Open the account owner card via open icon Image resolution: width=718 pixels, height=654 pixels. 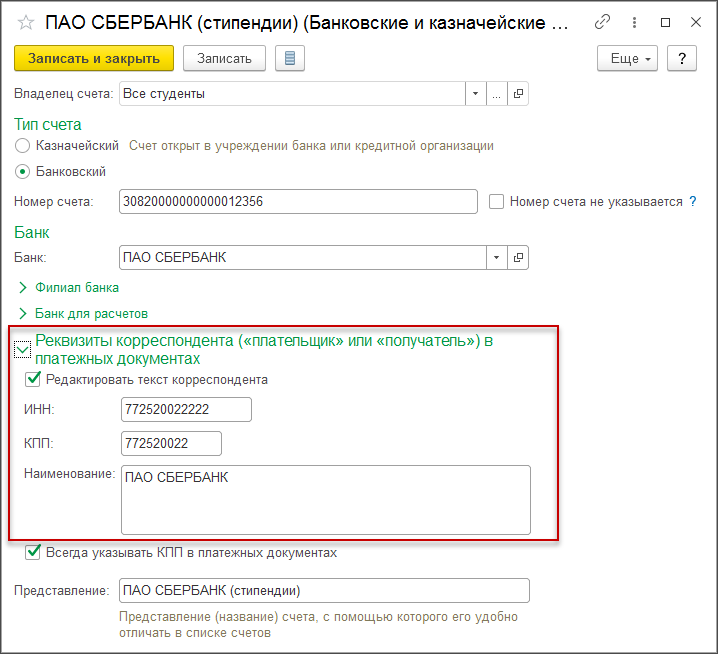pyautogui.click(x=518, y=94)
